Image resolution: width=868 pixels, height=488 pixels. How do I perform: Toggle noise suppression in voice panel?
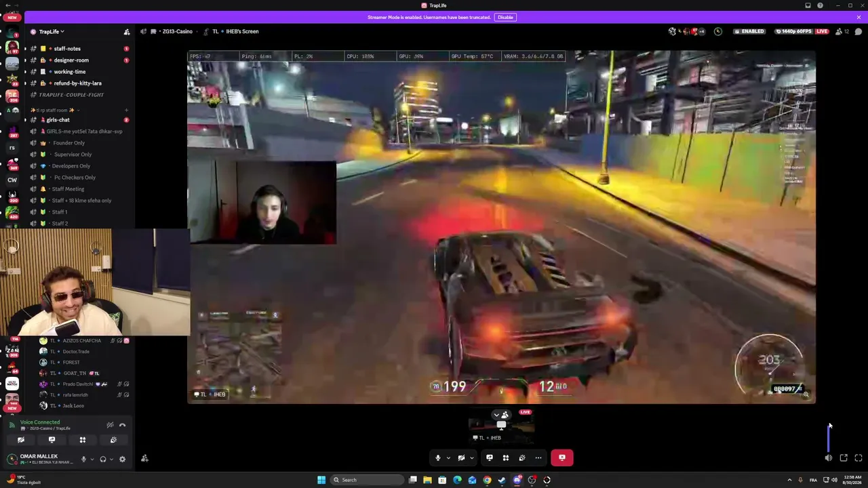(110, 425)
